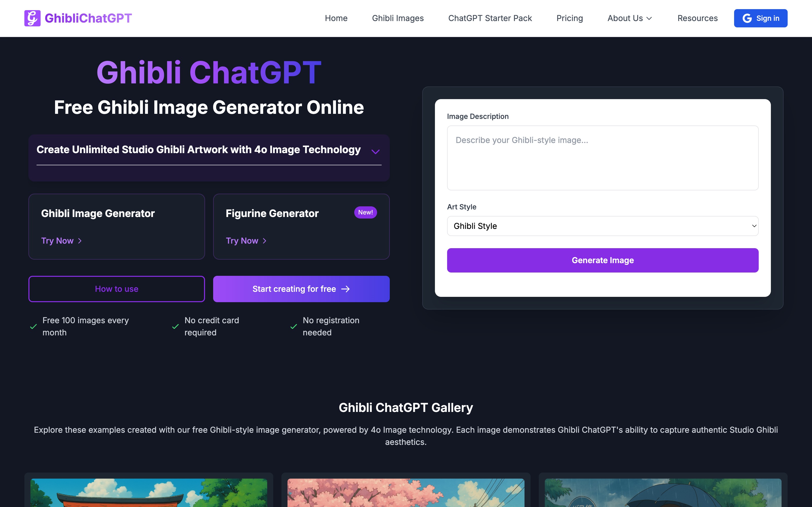This screenshot has height=507, width=812.
Task: Open the About Us dropdown menu
Action: (x=630, y=18)
